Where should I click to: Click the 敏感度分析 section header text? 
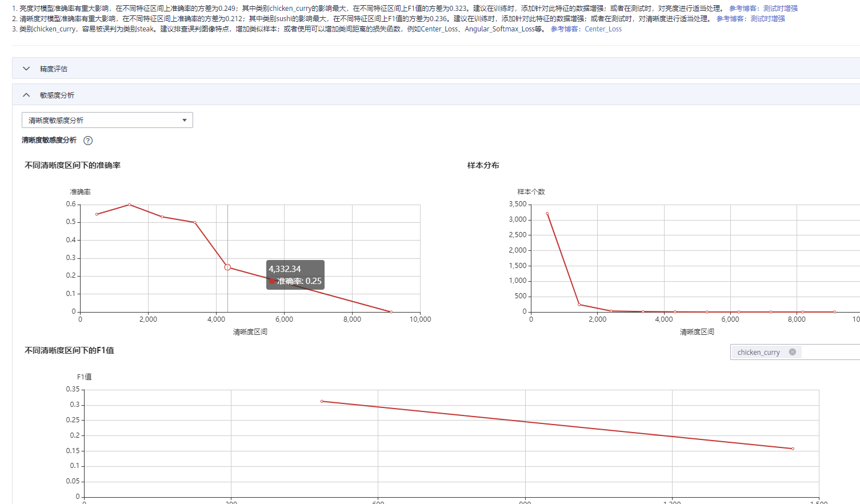(x=57, y=95)
